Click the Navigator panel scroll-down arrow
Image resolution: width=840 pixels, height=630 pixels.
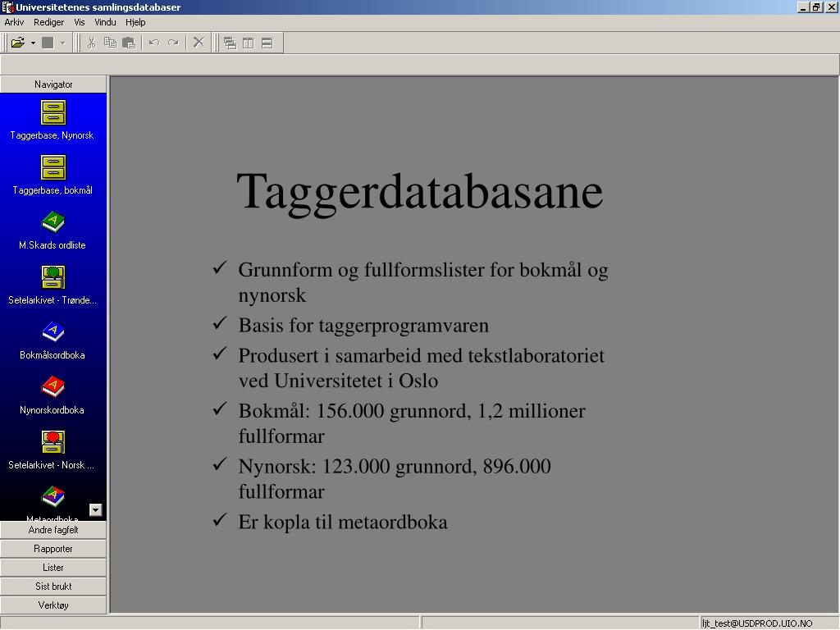95,510
